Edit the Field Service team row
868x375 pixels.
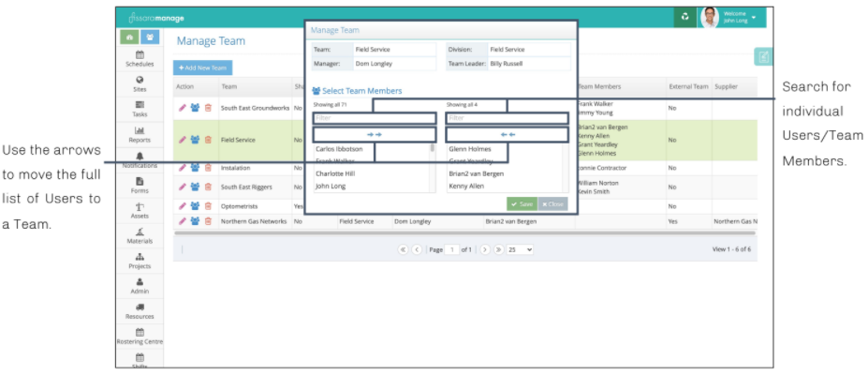tap(183, 140)
